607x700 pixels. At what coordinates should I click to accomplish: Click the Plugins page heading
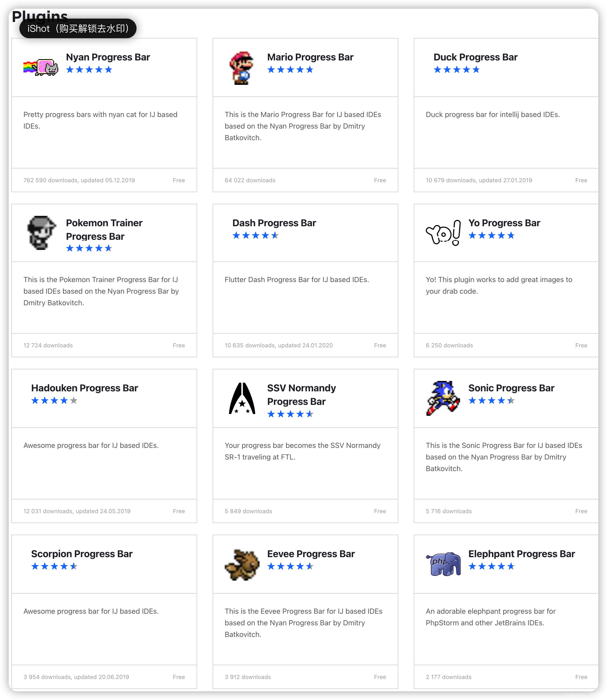pyautogui.click(x=40, y=15)
